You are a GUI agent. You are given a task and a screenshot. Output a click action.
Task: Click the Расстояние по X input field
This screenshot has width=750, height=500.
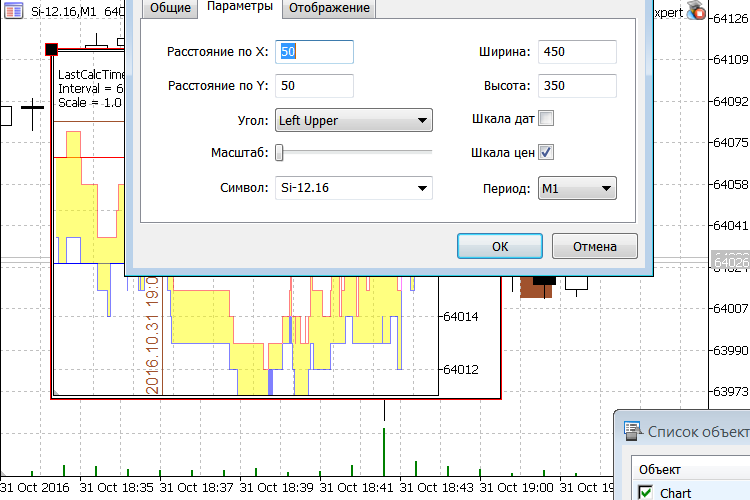pos(314,52)
